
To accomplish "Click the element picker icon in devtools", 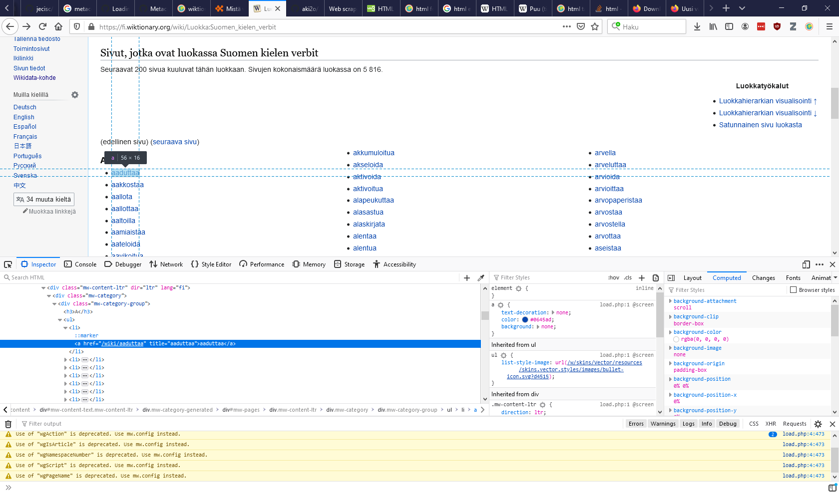I will point(8,264).
